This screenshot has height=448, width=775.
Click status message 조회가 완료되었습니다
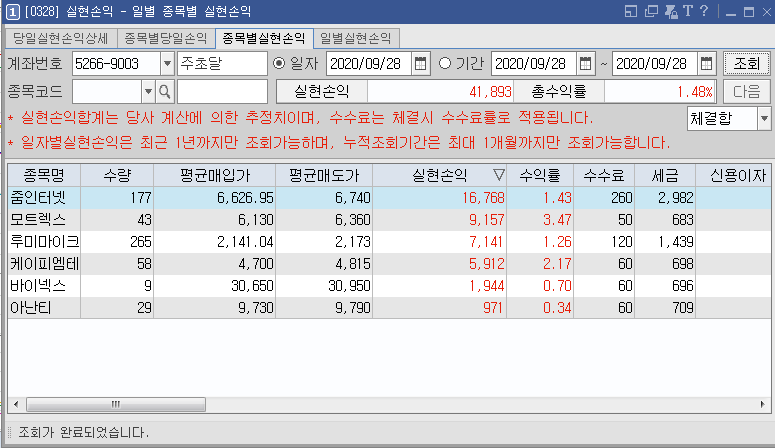pyautogui.click(x=83, y=432)
